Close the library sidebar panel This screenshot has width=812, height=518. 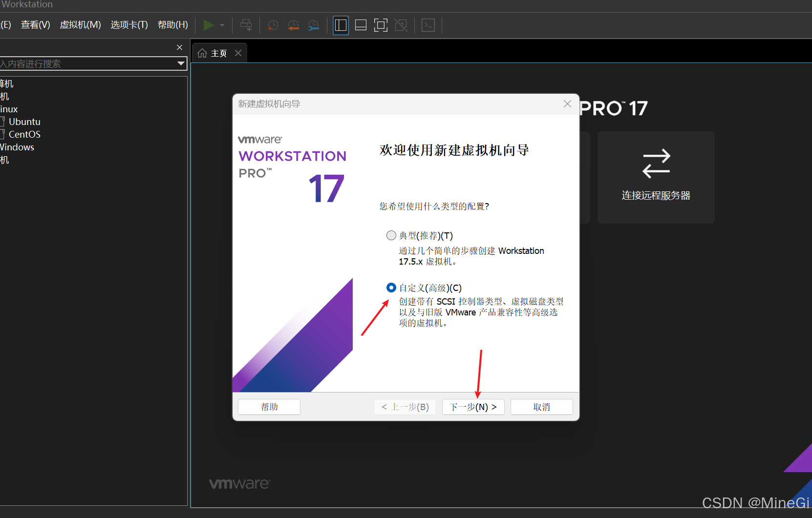point(179,47)
